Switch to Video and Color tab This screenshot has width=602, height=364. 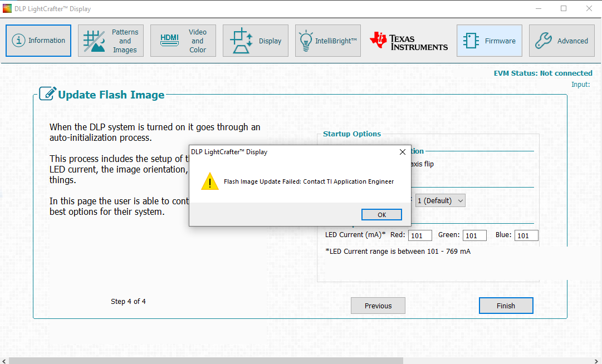click(x=183, y=41)
